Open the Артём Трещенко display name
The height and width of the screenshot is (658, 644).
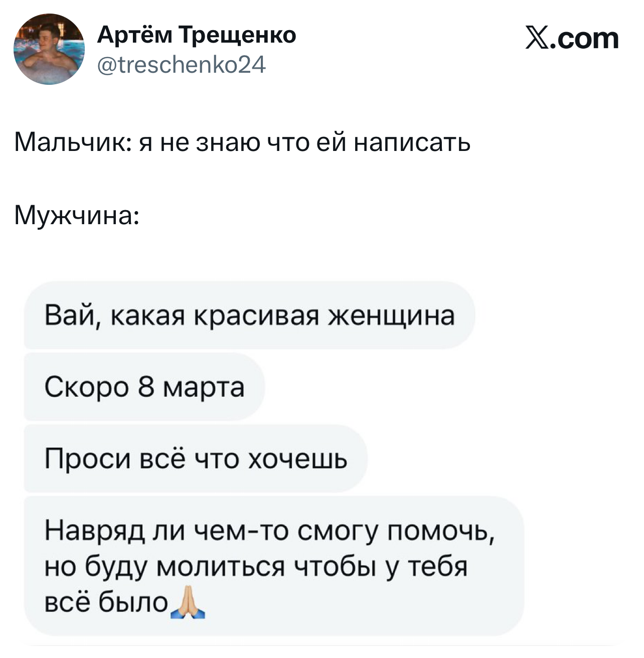tap(197, 35)
